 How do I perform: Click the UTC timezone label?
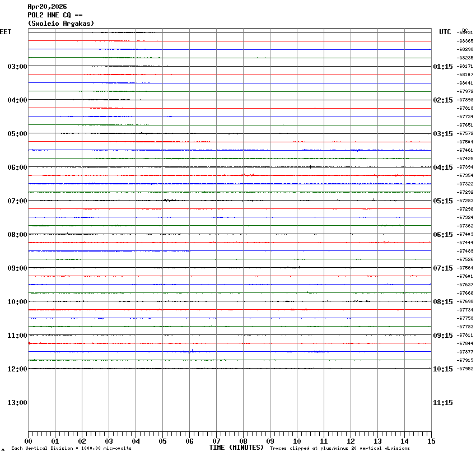click(445, 32)
